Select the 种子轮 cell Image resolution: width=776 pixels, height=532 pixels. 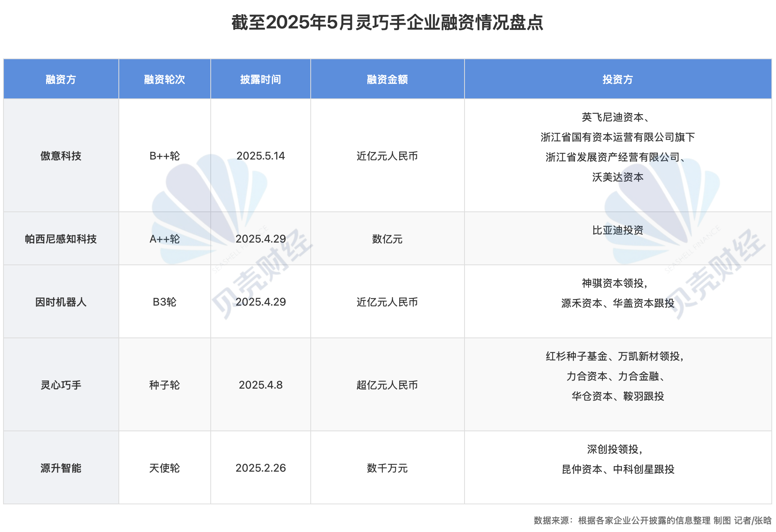coord(165,385)
